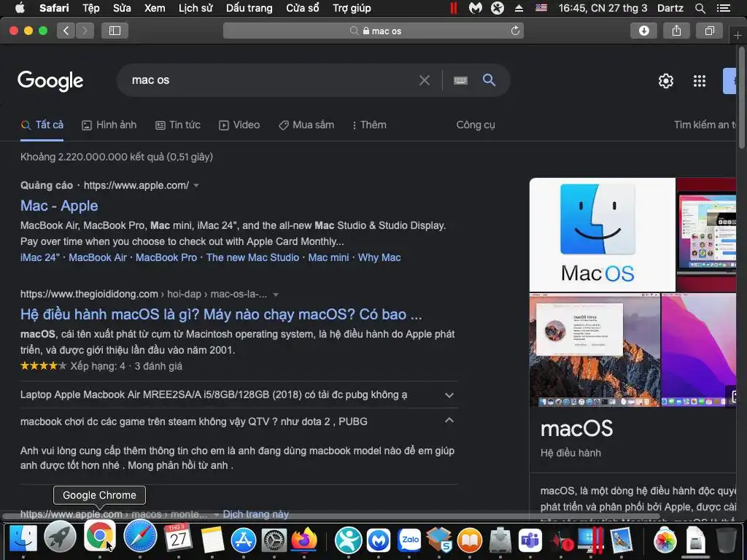The height and width of the screenshot is (560, 747).
Task: Clear Google search box with X
Action: 424,80
